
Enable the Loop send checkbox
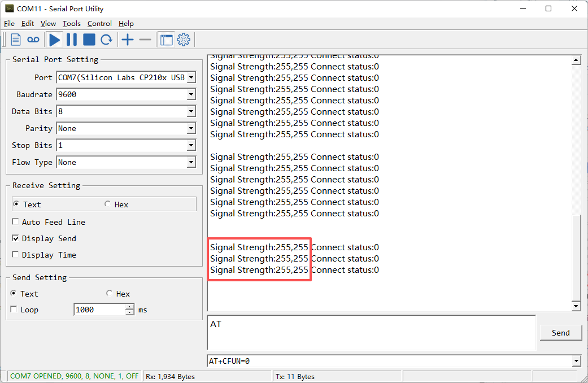14,310
